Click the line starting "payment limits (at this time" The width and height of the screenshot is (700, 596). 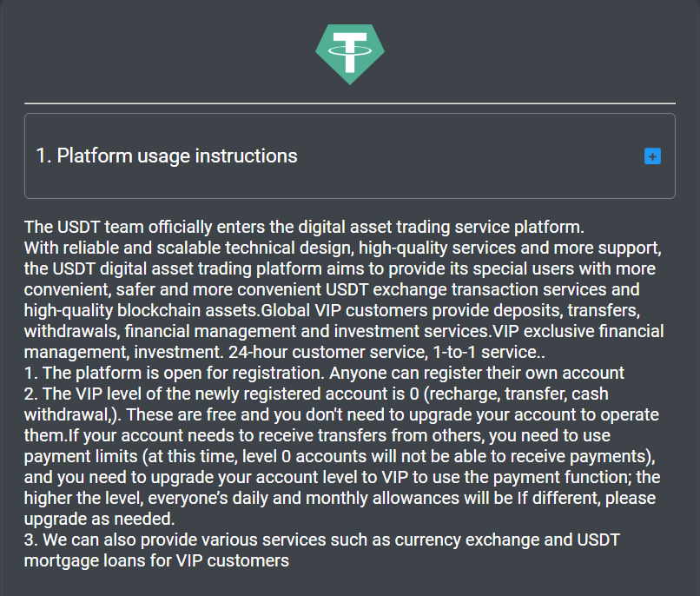click(x=340, y=457)
